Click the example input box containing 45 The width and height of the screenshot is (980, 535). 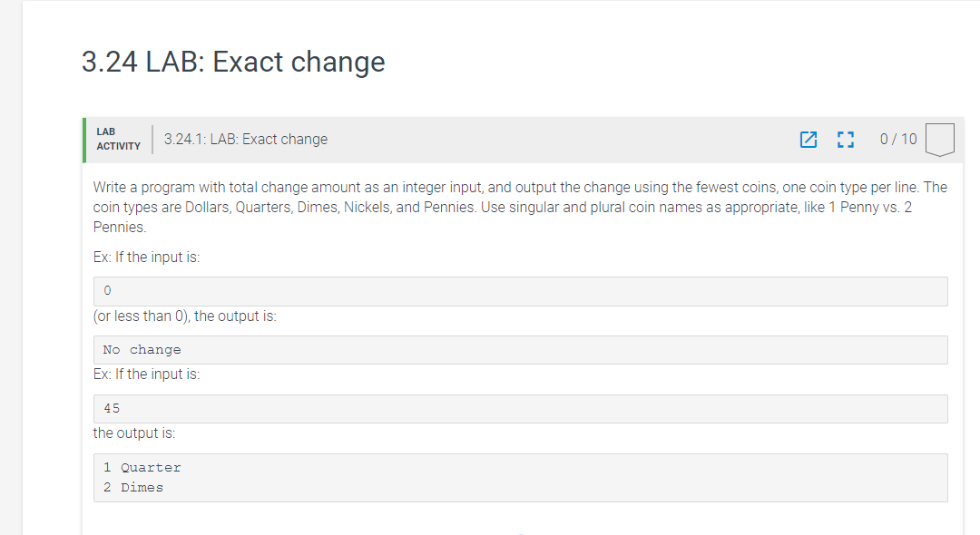point(520,409)
